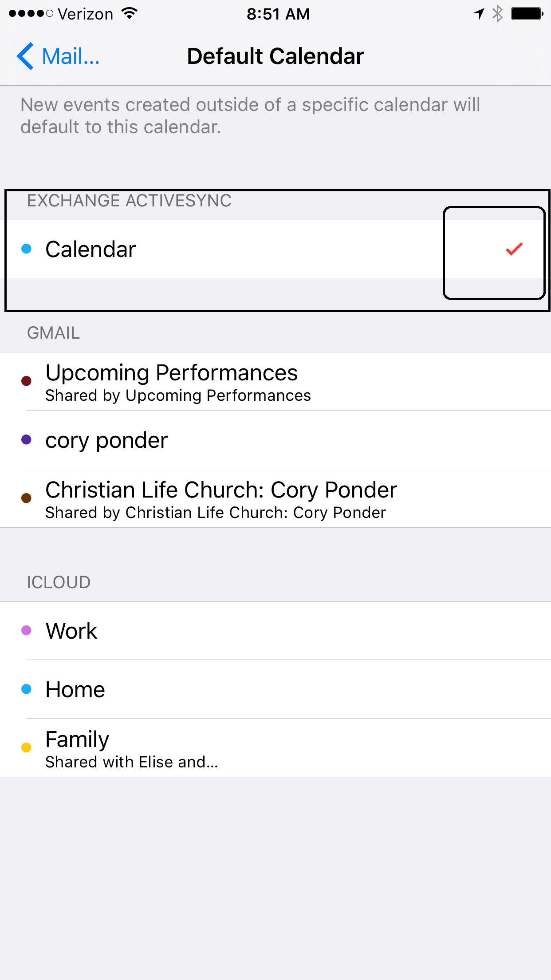Viewport: 551px width, 980px height.
Task: Tap the yellow Family calendar dot
Action: click(x=27, y=748)
